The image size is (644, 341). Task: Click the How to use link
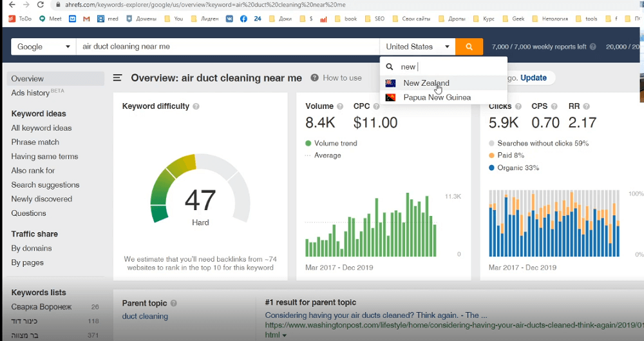342,78
